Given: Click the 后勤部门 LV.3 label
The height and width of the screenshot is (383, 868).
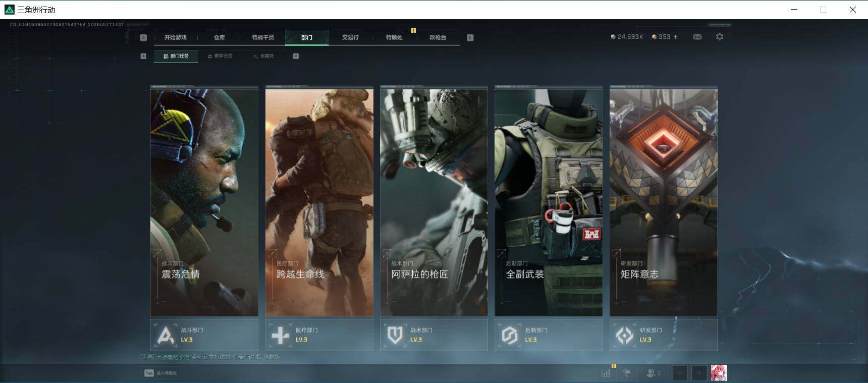Looking at the screenshot, I should click(530, 340).
